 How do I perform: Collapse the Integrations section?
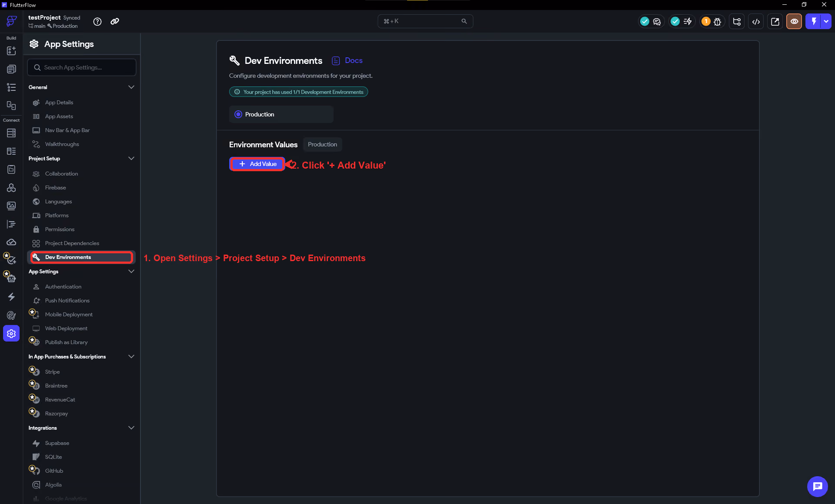pyautogui.click(x=131, y=428)
